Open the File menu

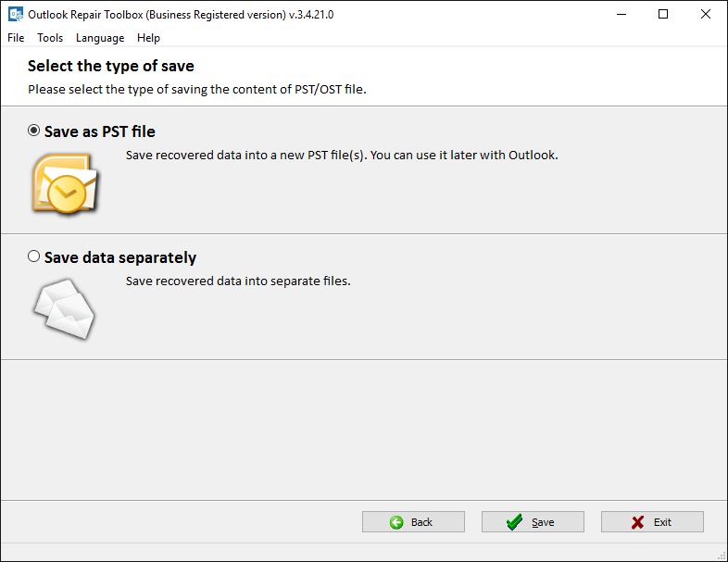(x=16, y=38)
